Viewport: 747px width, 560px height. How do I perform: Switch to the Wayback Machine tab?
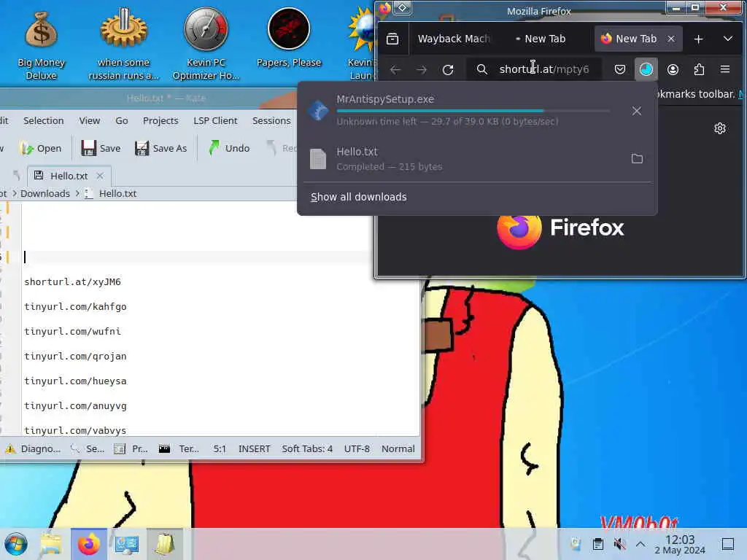coord(454,39)
